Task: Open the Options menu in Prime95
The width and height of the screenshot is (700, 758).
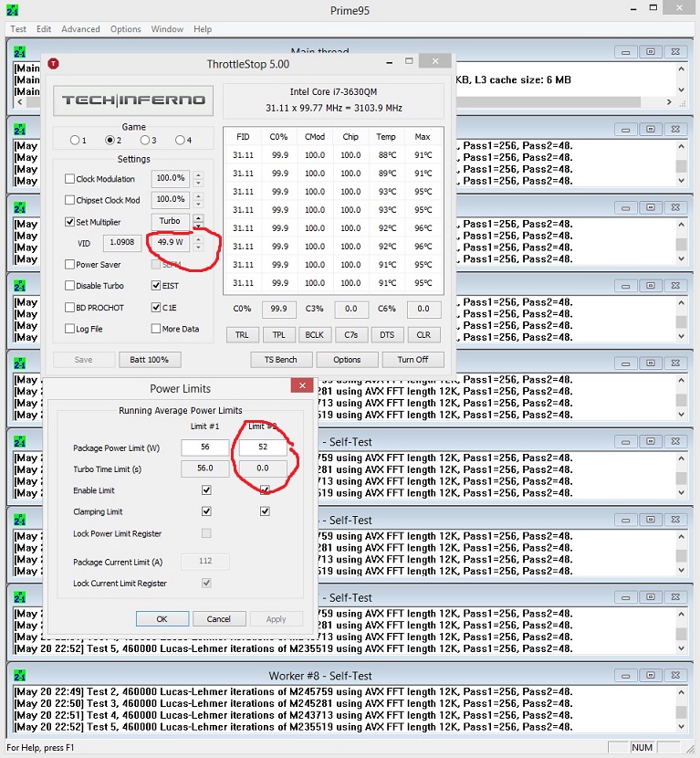Action: pyautogui.click(x=126, y=29)
